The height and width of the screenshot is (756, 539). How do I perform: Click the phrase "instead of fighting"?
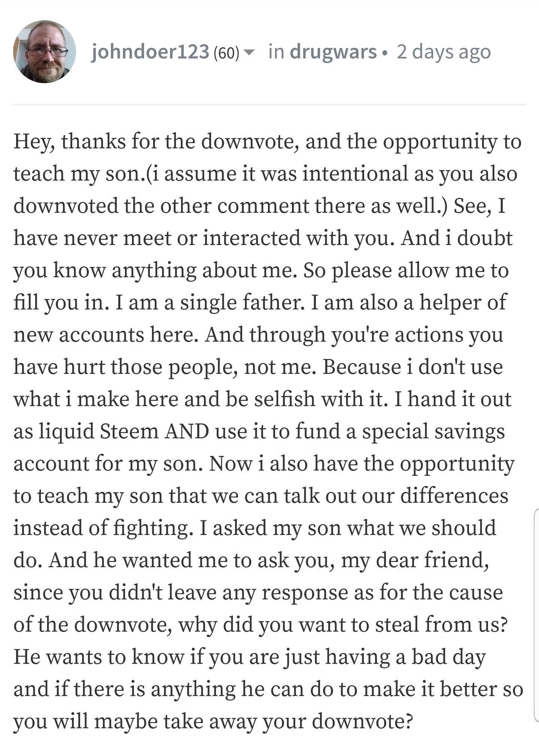point(101,528)
